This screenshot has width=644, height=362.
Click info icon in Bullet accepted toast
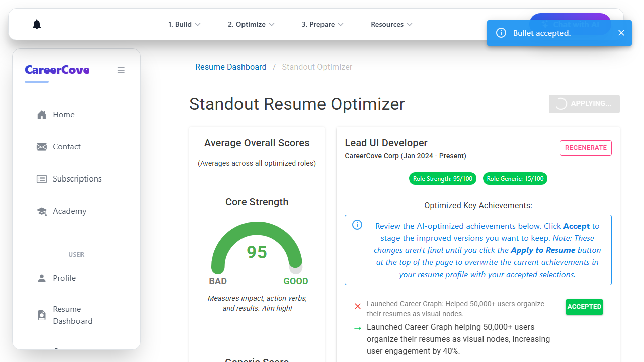(501, 33)
